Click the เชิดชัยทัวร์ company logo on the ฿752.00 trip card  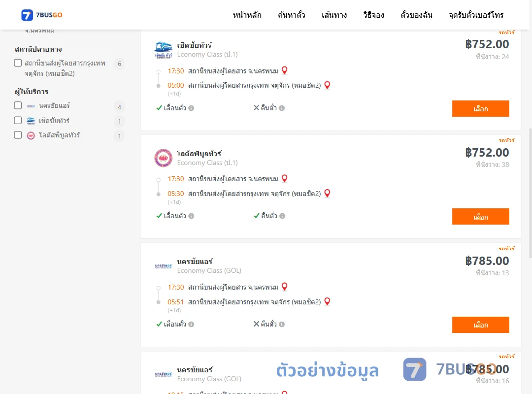click(163, 50)
